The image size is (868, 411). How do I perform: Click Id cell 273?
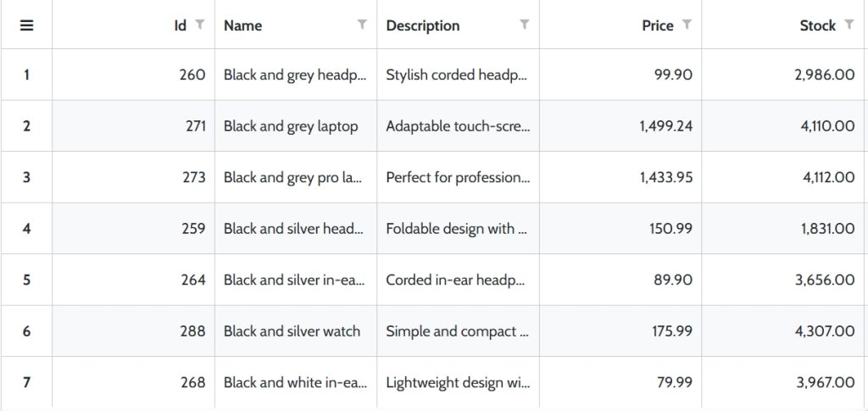click(x=133, y=178)
